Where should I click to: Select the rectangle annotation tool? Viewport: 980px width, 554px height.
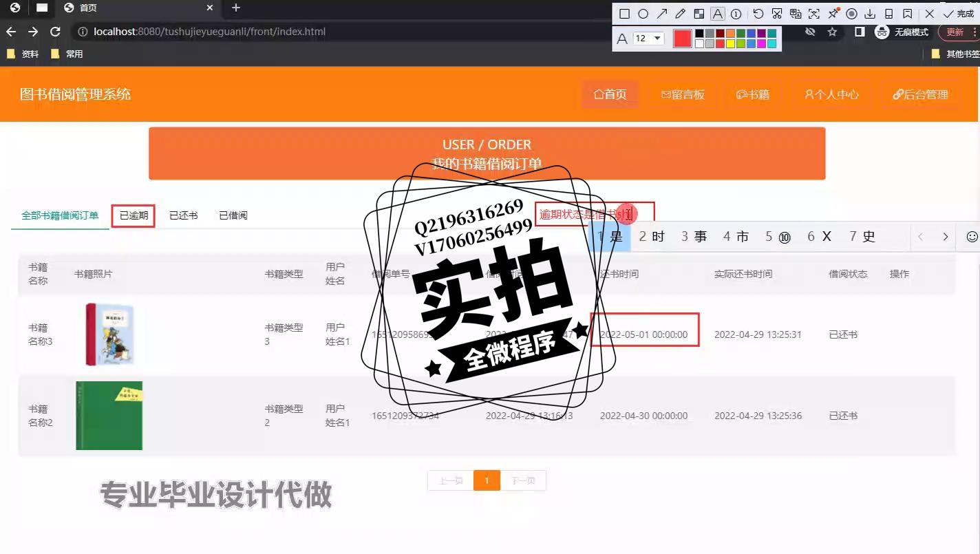tap(625, 14)
